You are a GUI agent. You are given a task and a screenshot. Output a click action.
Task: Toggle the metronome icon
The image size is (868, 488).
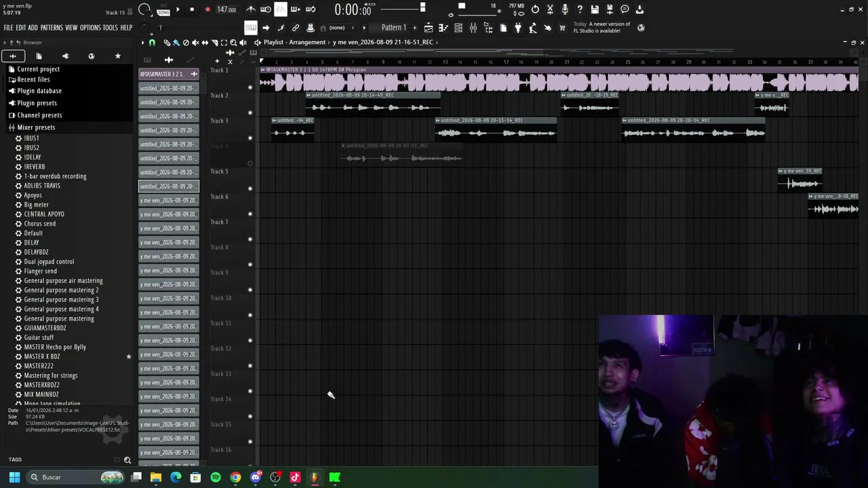[x=251, y=9]
